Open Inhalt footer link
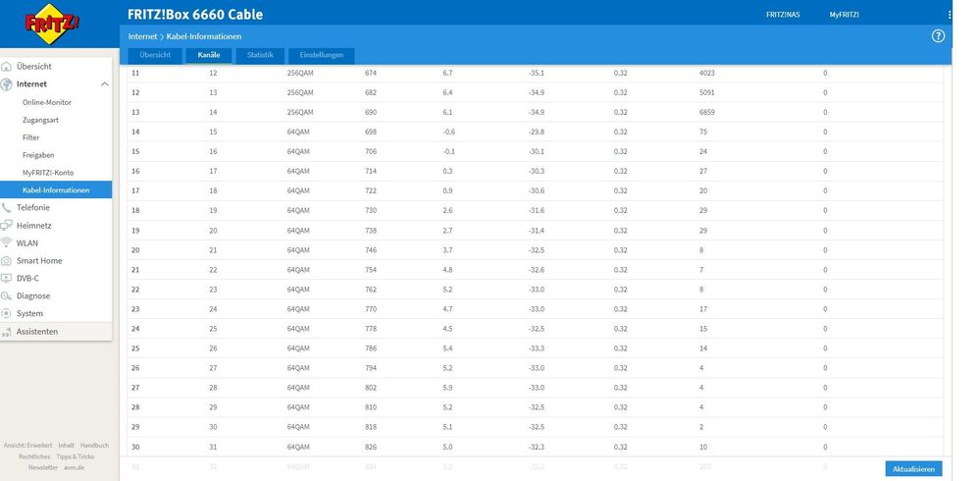The image size is (980, 481). [67, 446]
